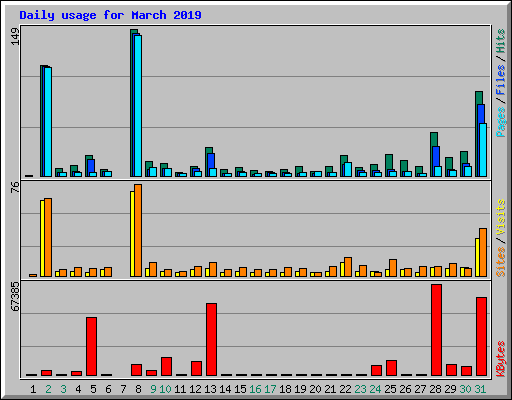This screenshot has height=400, width=512.
Task: Select the orange visits bar for day 22
Action: [348, 267]
